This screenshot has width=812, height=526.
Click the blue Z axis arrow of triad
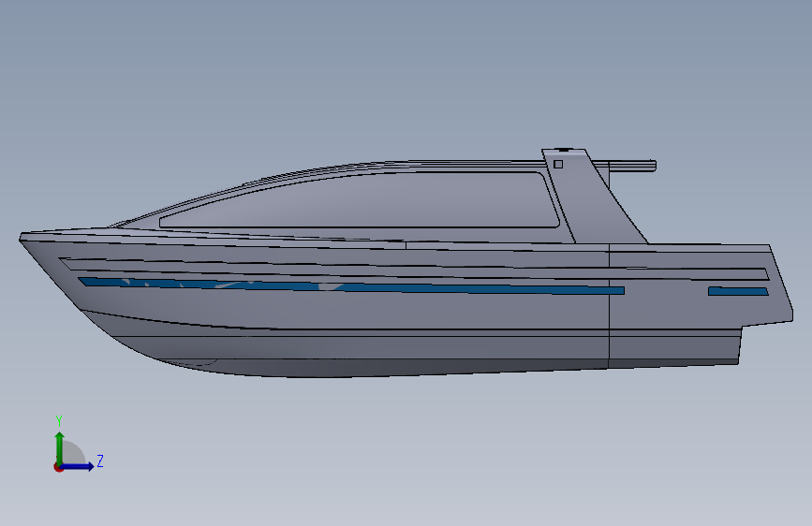(x=78, y=466)
